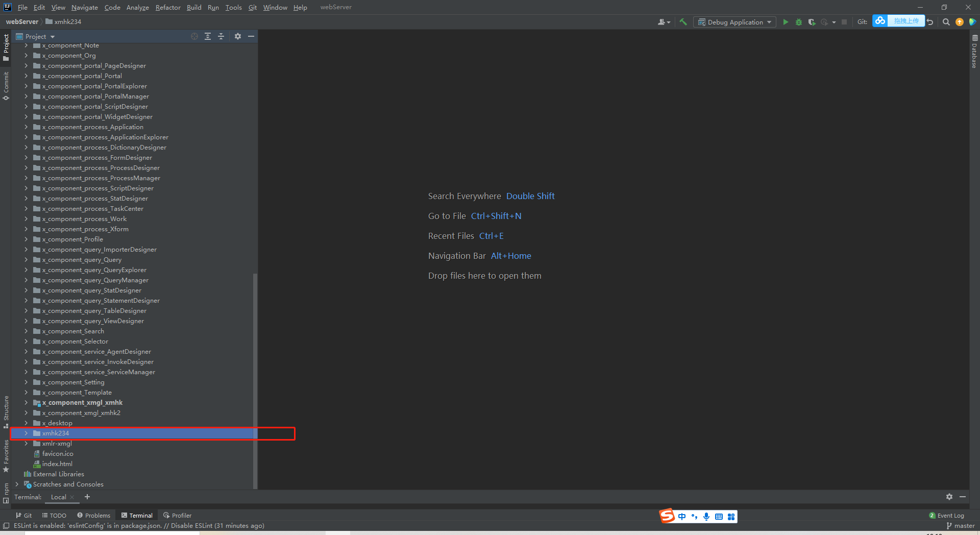Toggle Sogou punctuation mode icon
The image size is (980, 535).
coord(694,517)
